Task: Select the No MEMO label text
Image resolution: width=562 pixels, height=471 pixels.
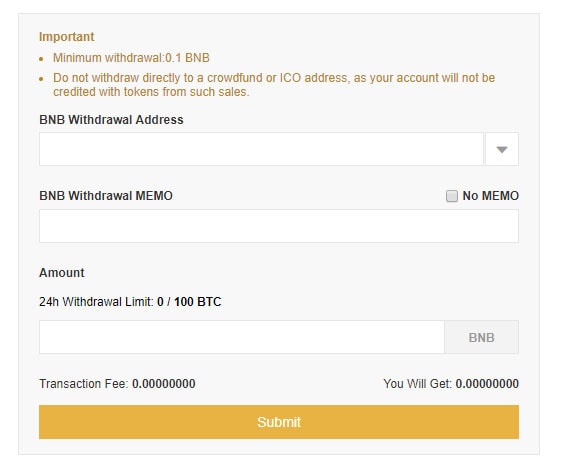Action: tap(490, 196)
